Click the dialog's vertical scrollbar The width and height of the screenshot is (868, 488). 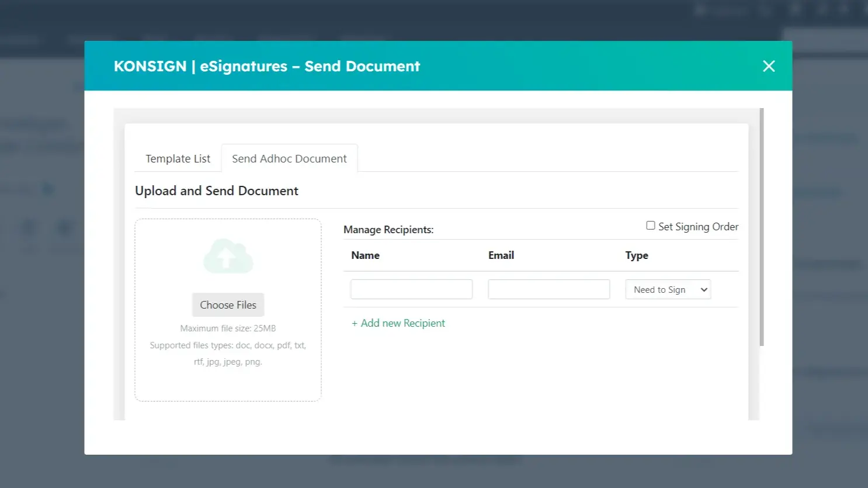point(762,227)
